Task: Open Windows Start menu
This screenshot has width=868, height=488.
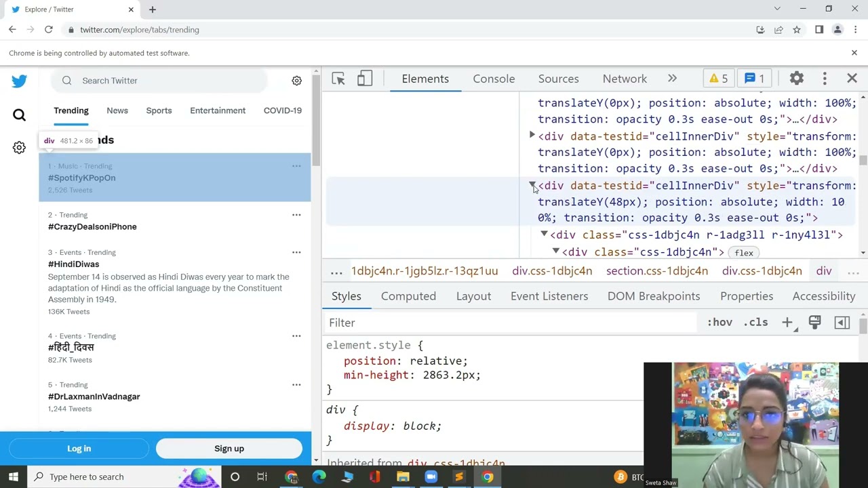Action: click(x=14, y=476)
